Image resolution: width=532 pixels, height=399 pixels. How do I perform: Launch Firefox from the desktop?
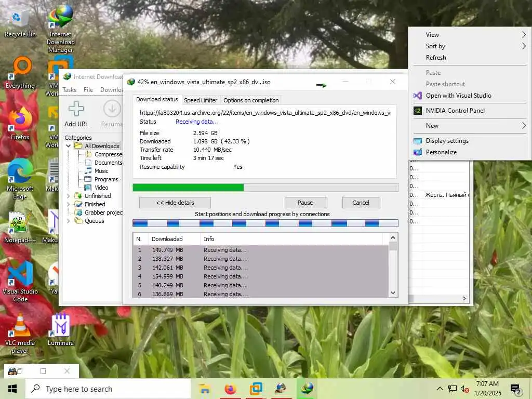point(20,124)
